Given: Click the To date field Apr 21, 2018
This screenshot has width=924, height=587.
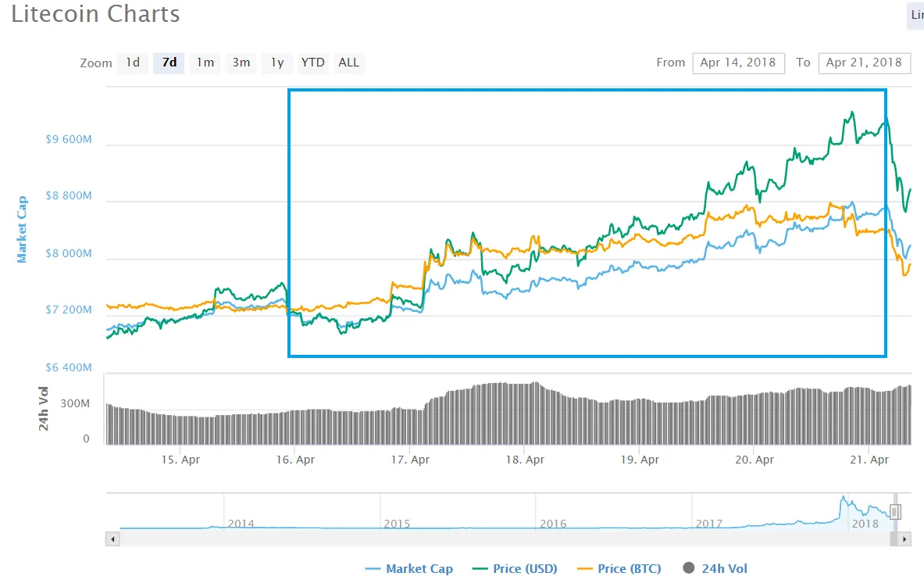Looking at the screenshot, I should coord(865,63).
